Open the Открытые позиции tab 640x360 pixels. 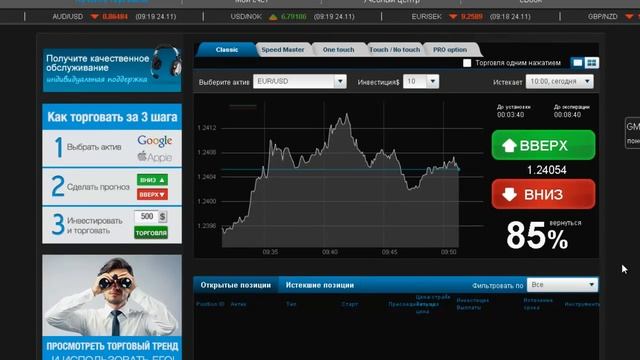pos(236,285)
